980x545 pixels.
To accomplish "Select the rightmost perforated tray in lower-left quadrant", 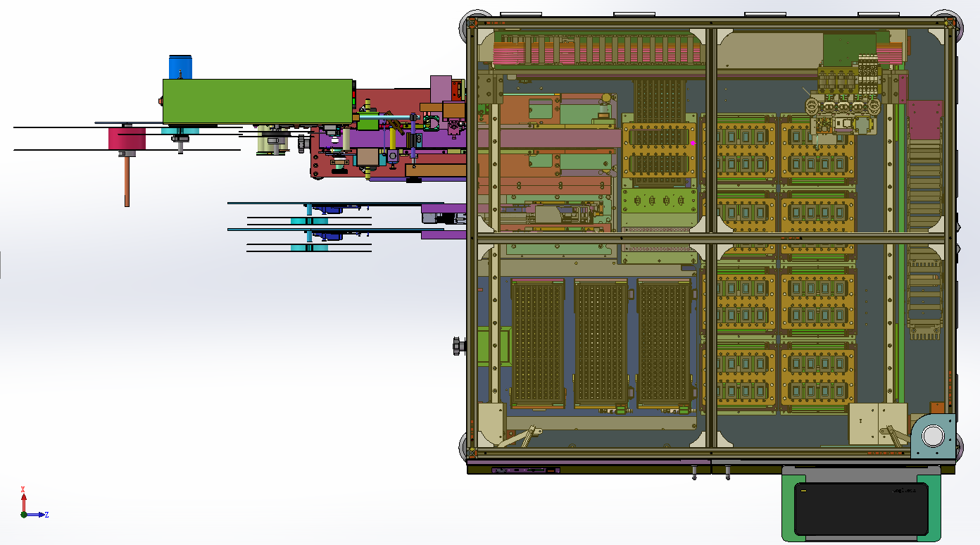I will [664, 343].
